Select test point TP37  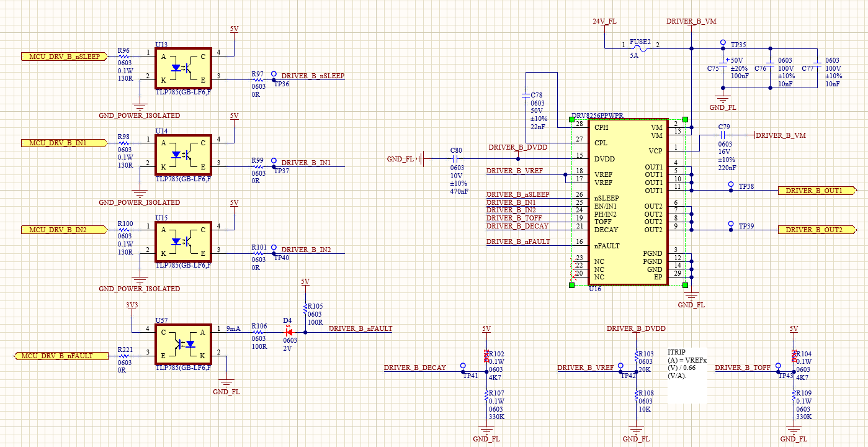point(274,162)
